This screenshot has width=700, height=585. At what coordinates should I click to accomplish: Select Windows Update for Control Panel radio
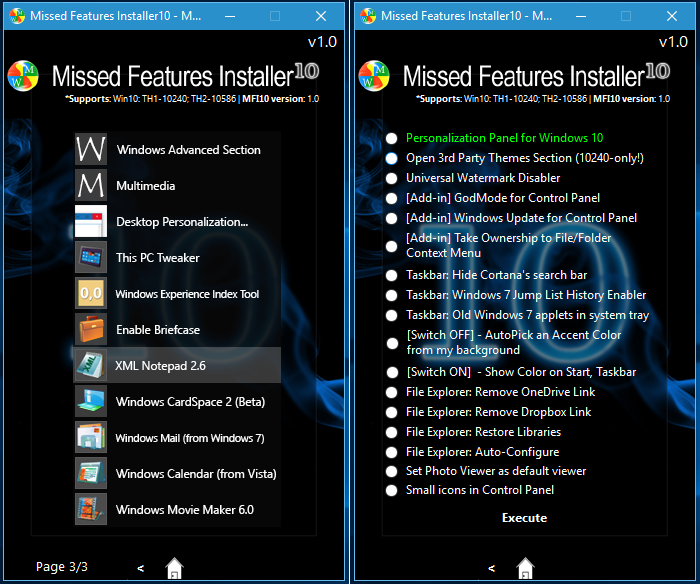pos(392,218)
